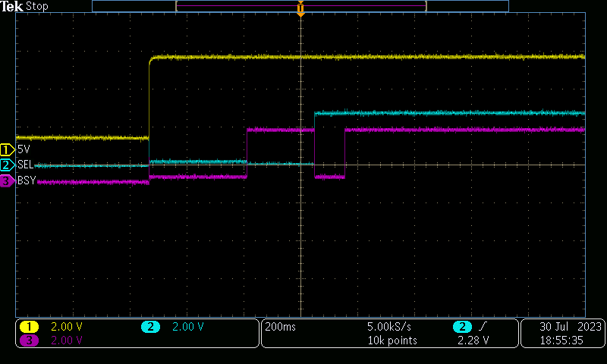This screenshot has width=607, height=364.
Task: Click the magenta record view bar
Action: click(x=301, y=6)
